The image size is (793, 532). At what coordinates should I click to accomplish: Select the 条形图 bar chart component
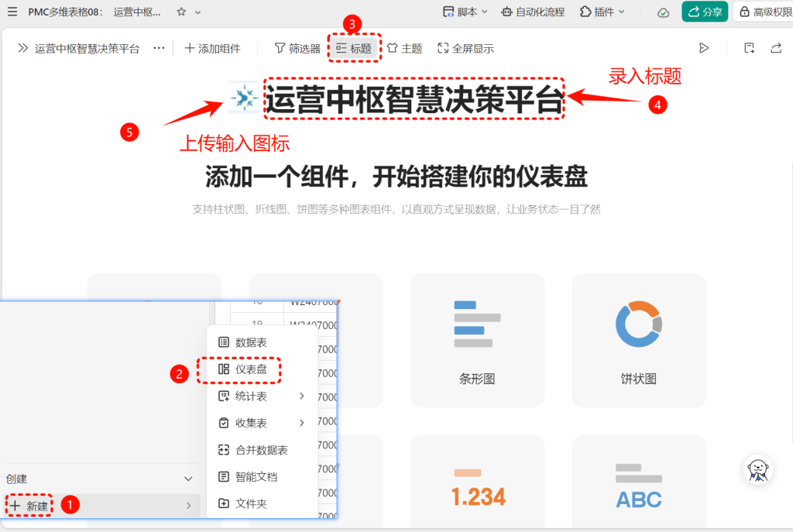coord(477,340)
